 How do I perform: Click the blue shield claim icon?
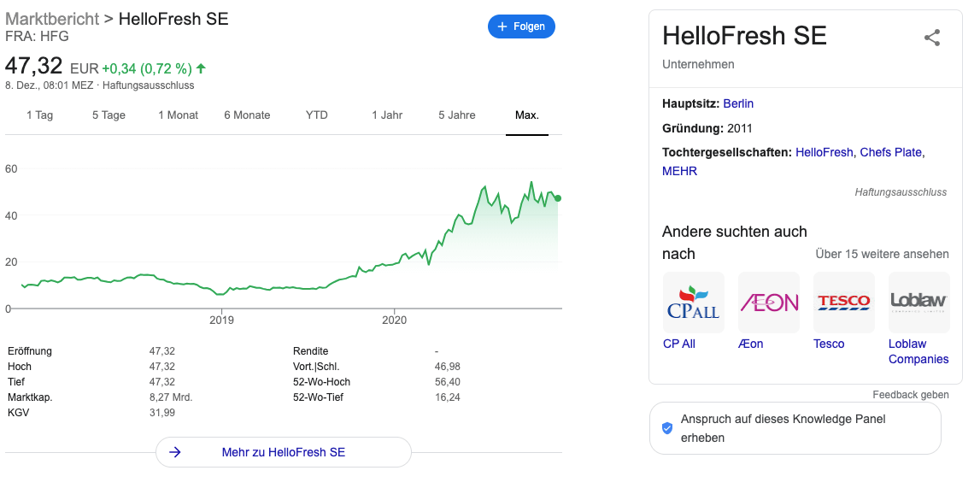pos(667,428)
